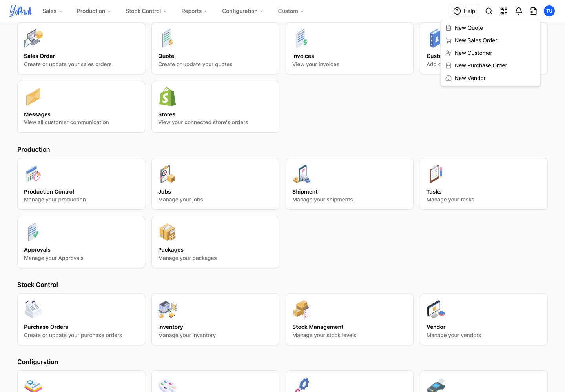Open the Stock Management card title

(318, 327)
